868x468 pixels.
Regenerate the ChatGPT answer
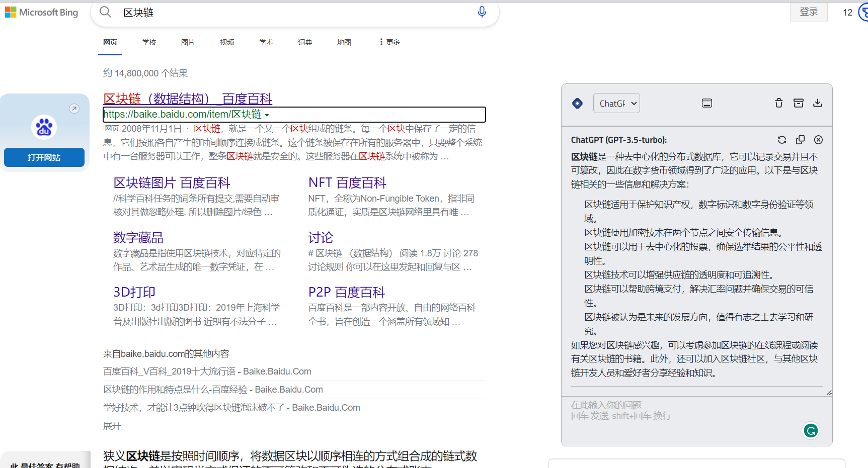781,140
